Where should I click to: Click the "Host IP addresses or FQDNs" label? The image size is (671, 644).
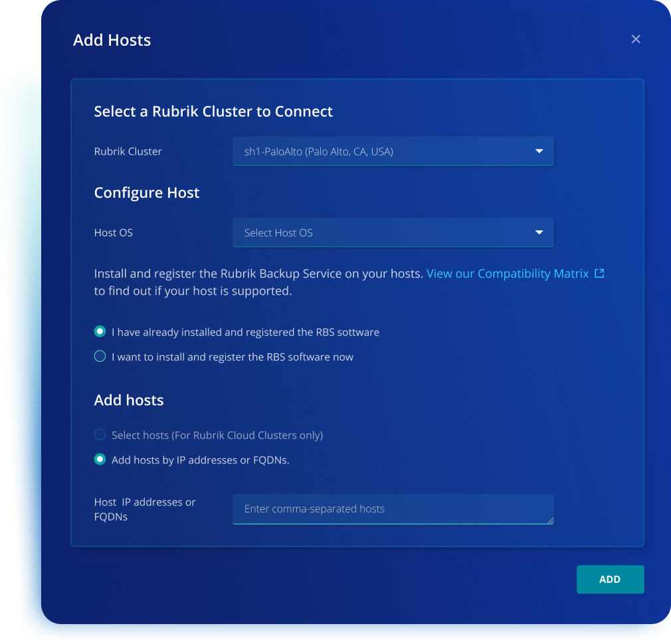[x=145, y=509]
